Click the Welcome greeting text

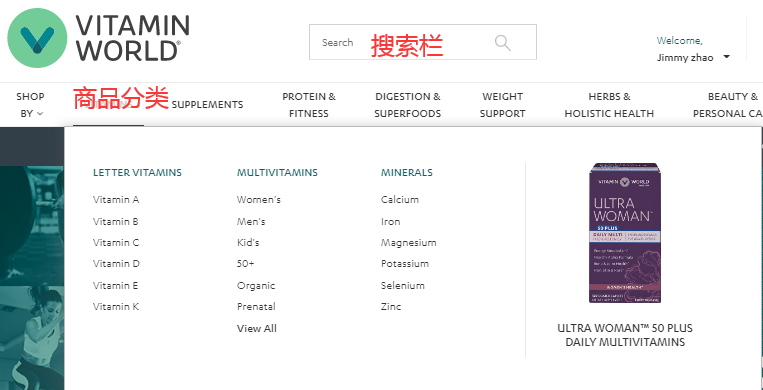point(679,40)
